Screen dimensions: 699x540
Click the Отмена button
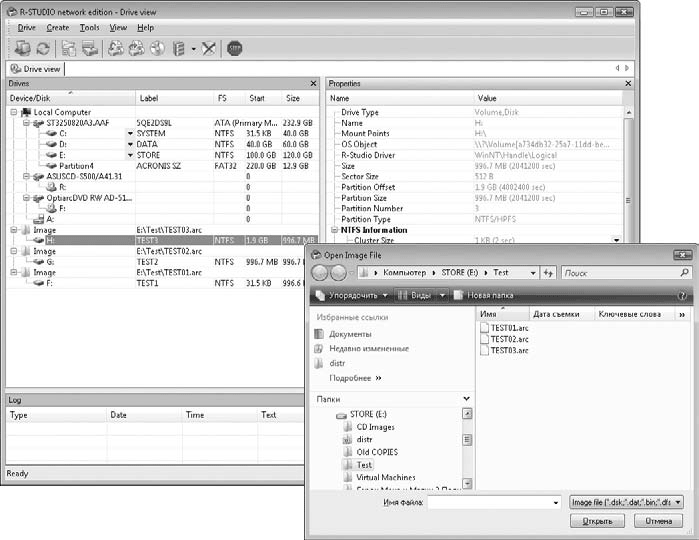point(658,521)
